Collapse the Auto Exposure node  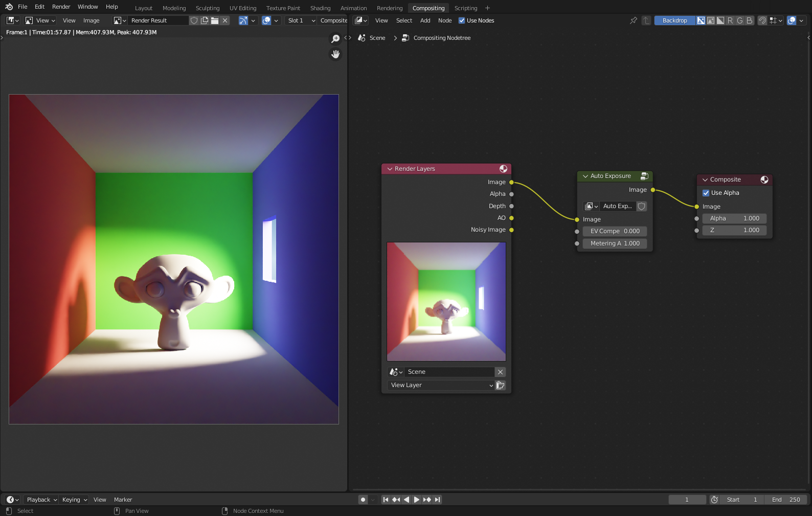[585, 176]
